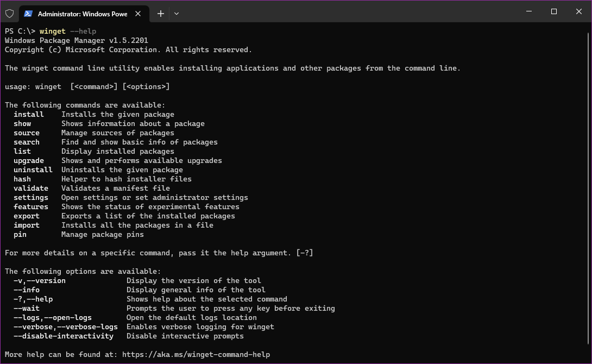592x364 pixels.
Task: Close the Administrator: Windows PowerShell tab
Action: (138, 14)
